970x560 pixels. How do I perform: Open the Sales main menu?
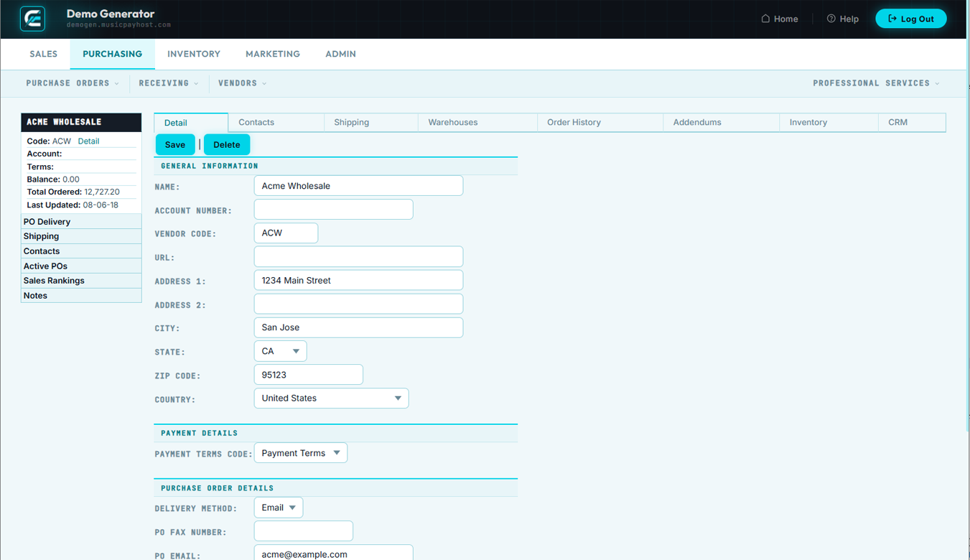click(x=44, y=54)
